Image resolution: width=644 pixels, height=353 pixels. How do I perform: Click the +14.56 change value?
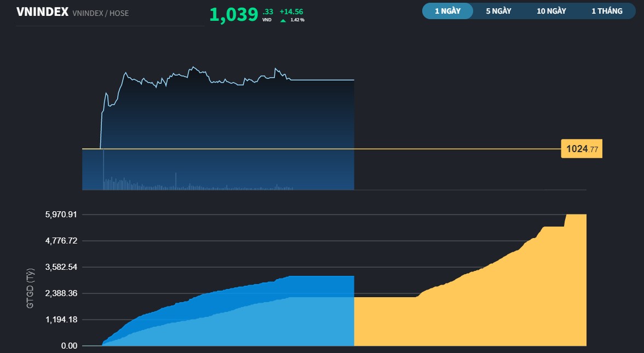point(291,10)
